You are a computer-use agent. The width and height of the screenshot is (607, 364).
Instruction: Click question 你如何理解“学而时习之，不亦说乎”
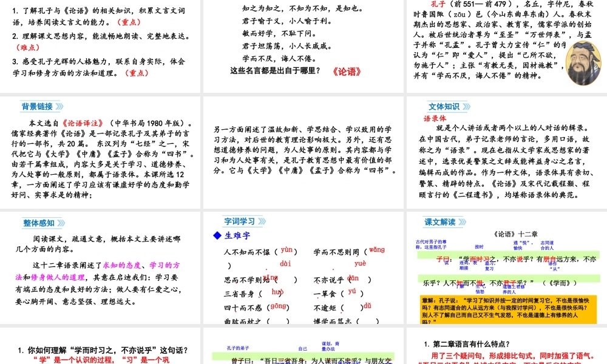click(103, 350)
